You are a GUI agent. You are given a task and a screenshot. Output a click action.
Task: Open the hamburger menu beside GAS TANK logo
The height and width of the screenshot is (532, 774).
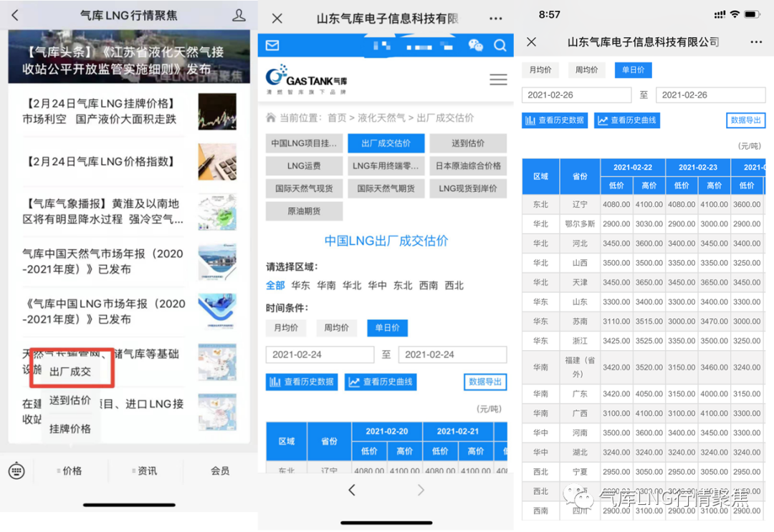click(x=498, y=79)
